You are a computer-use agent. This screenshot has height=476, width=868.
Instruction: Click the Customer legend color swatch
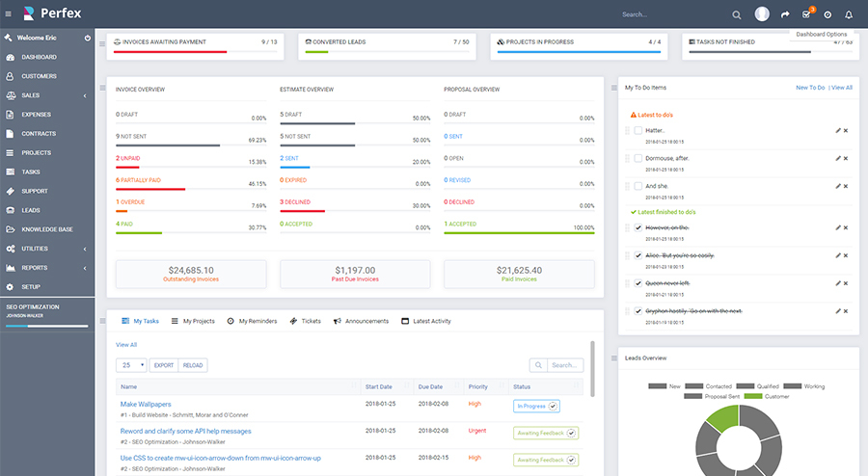click(753, 396)
